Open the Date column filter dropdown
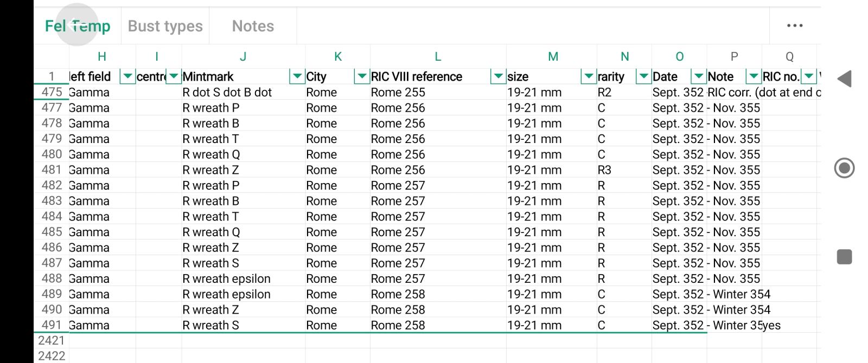The height and width of the screenshot is (363, 868). [699, 76]
